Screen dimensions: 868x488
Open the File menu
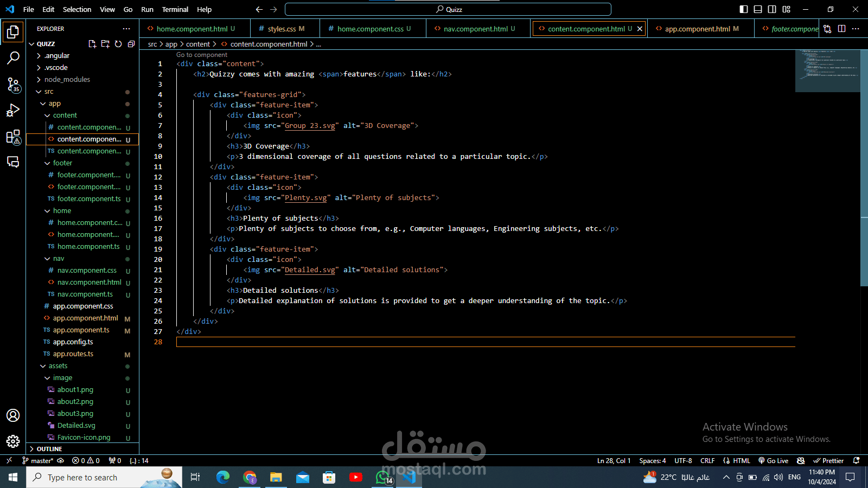[29, 9]
